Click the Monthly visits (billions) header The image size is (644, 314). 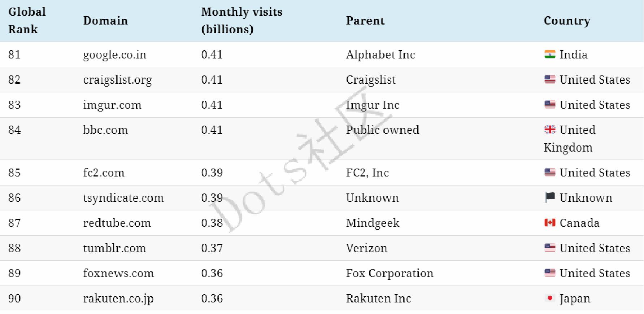pyautogui.click(x=241, y=21)
